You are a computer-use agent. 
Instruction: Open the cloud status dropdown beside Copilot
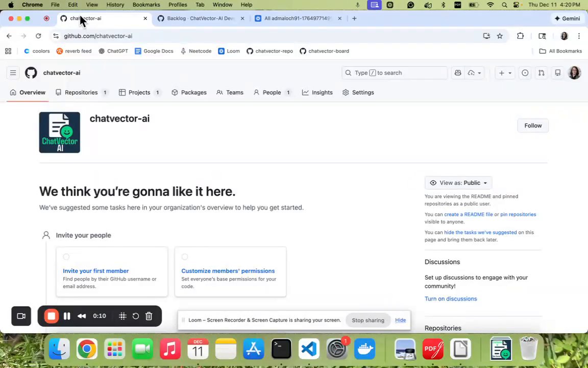point(474,73)
